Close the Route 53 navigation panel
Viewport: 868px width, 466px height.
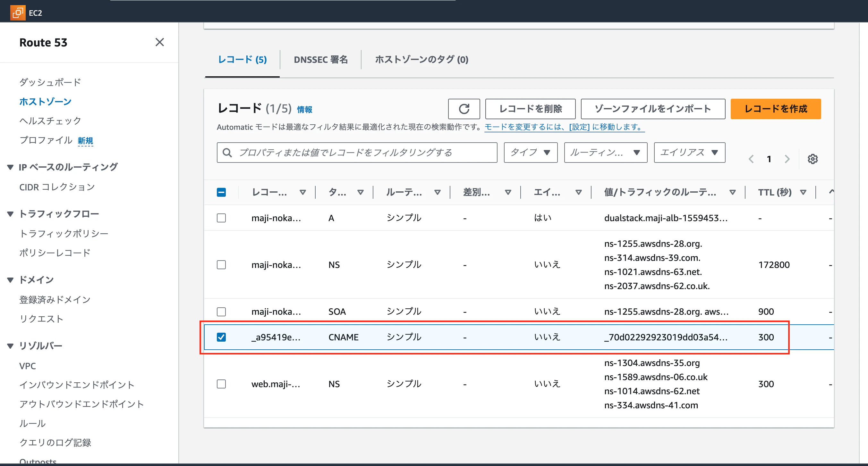coord(160,42)
